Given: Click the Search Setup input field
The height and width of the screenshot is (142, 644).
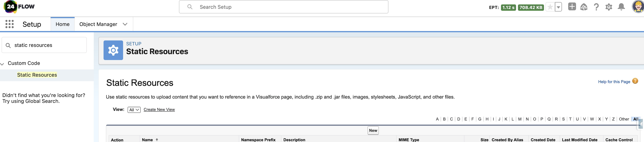Looking at the screenshot, I should (284, 7).
